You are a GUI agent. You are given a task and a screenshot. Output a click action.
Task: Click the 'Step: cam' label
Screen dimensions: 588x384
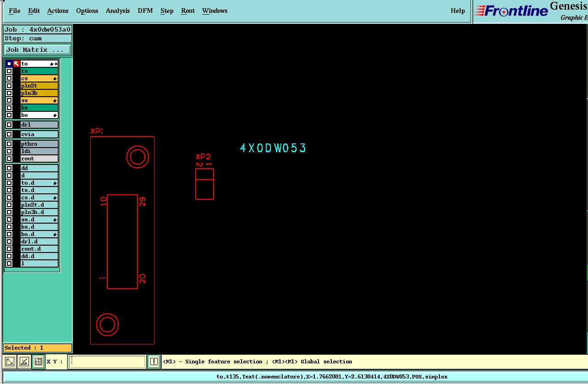38,38
